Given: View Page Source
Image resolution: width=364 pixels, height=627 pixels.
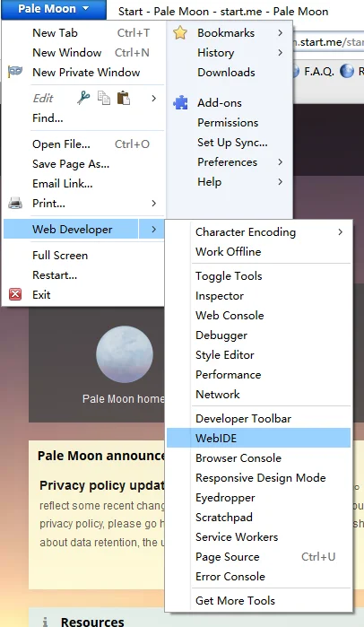Looking at the screenshot, I should click(258, 557).
